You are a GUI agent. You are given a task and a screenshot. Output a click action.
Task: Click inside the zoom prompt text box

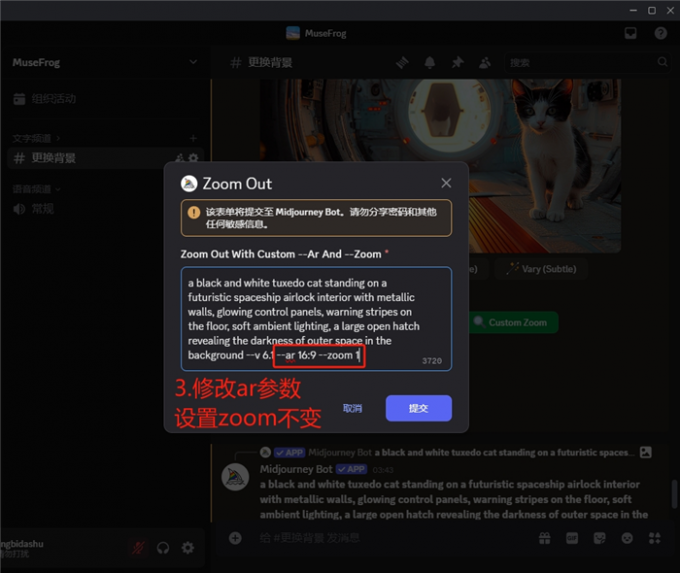click(x=316, y=319)
